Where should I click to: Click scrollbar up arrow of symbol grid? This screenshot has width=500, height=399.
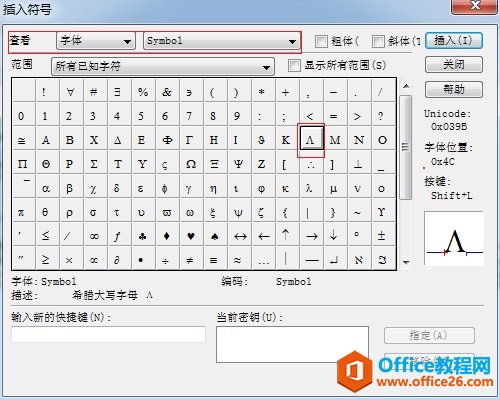click(406, 86)
